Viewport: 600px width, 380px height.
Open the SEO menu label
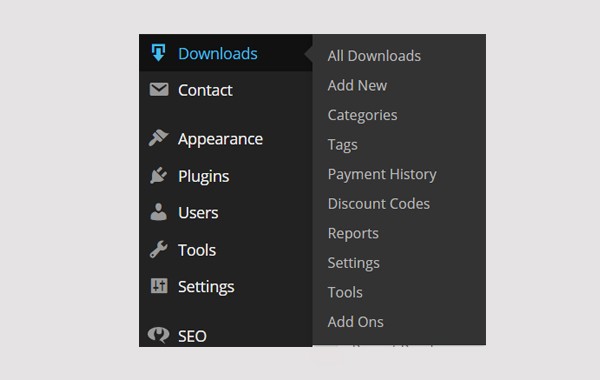pos(192,336)
